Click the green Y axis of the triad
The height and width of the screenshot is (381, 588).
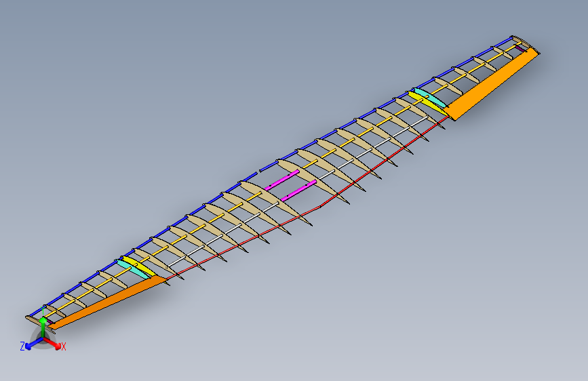(x=43, y=327)
